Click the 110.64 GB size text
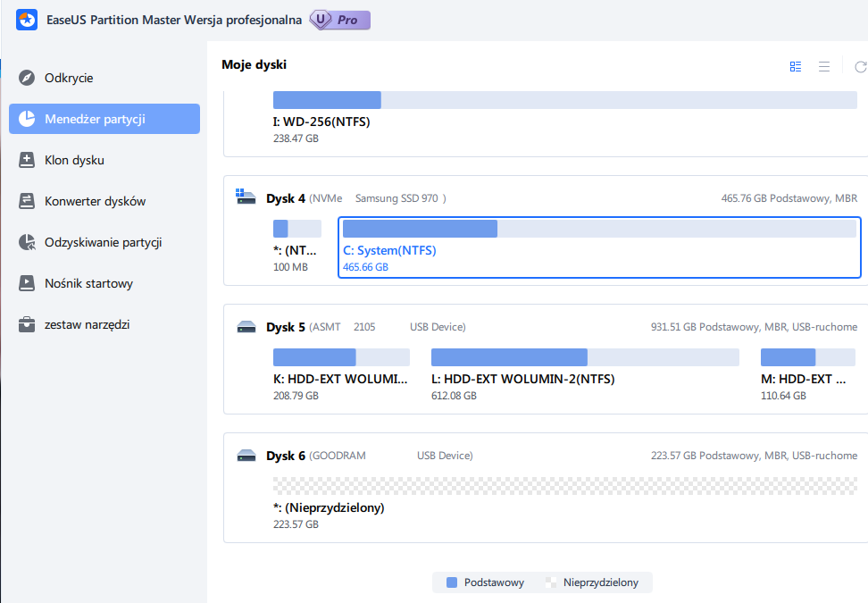The image size is (868, 603). click(783, 396)
